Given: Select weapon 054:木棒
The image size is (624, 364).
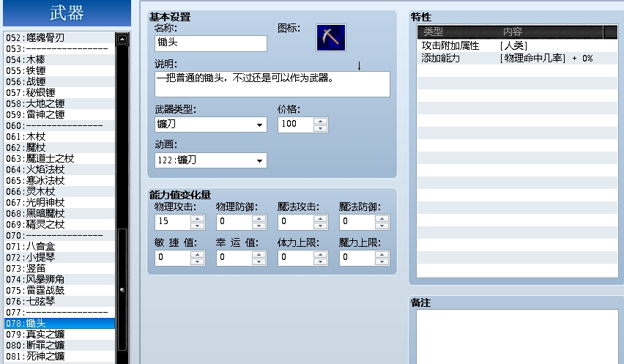Looking at the screenshot, I should point(60,59).
